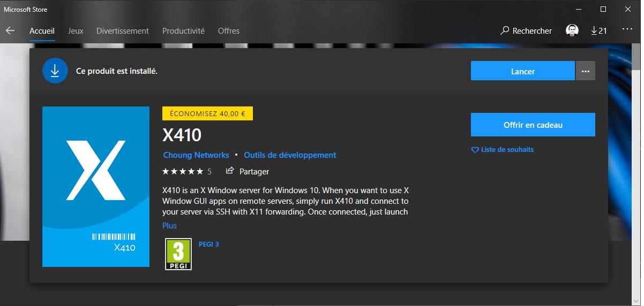Viewport: 644px width, 306px height.
Task: Open the Offres tab
Action: (x=229, y=31)
